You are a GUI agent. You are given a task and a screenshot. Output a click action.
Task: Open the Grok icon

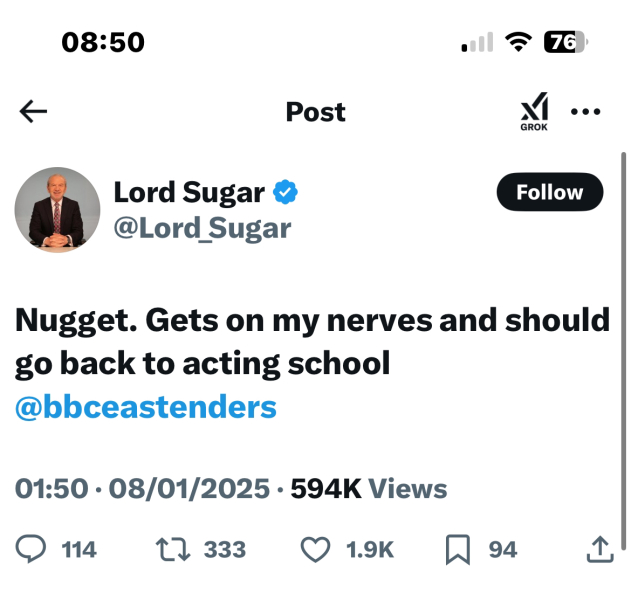(536, 111)
